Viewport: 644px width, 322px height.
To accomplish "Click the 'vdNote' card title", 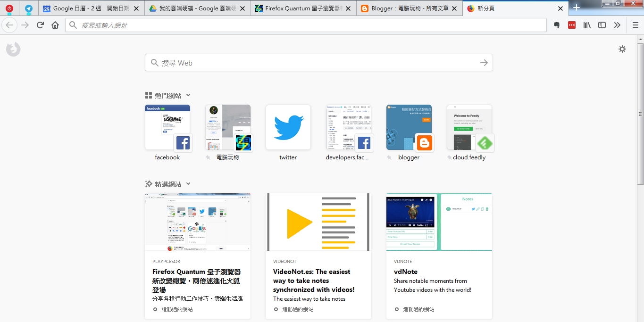I will coord(406,272).
